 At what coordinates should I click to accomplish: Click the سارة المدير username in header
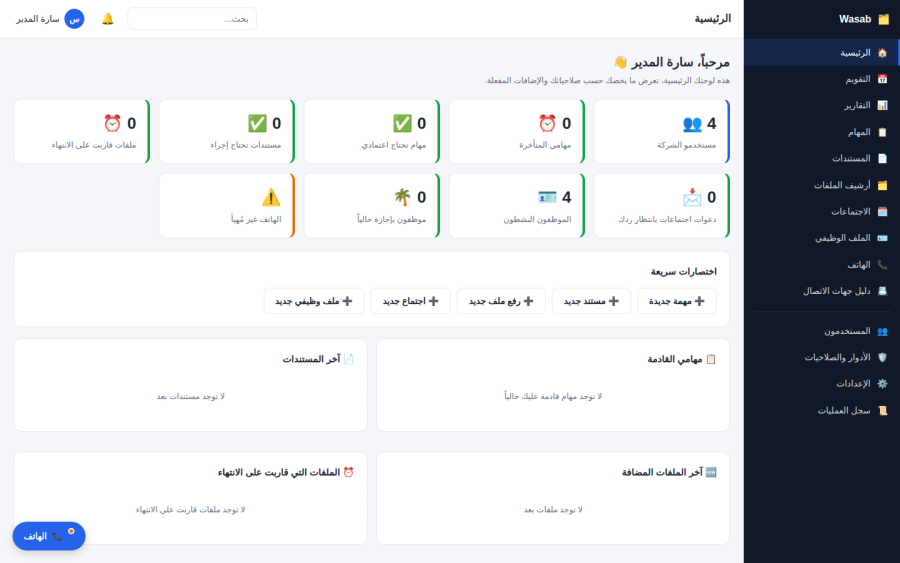[37, 19]
